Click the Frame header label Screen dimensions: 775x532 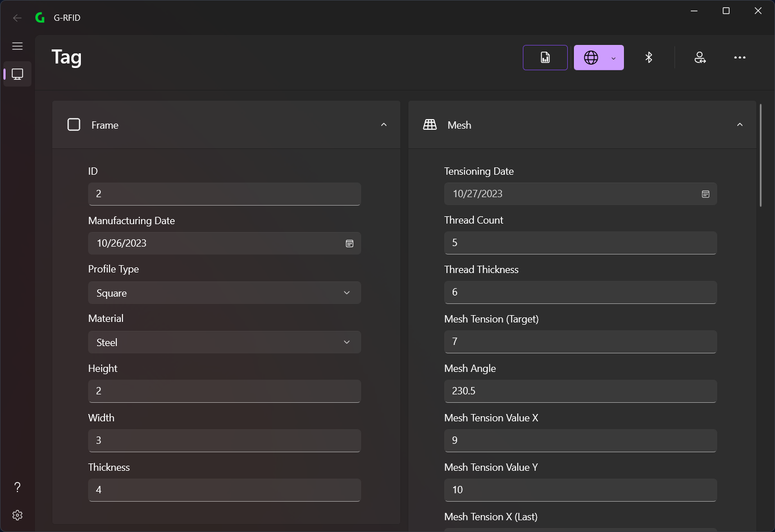click(x=105, y=125)
